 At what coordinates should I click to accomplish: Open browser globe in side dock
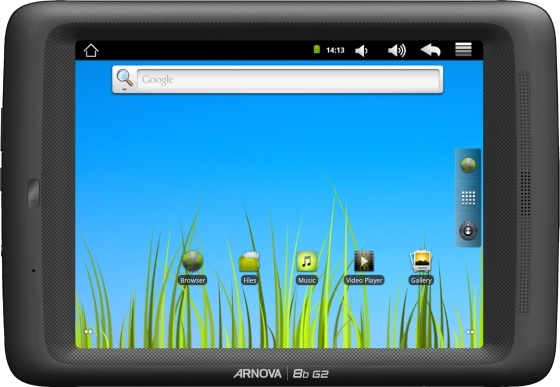point(468,165)
